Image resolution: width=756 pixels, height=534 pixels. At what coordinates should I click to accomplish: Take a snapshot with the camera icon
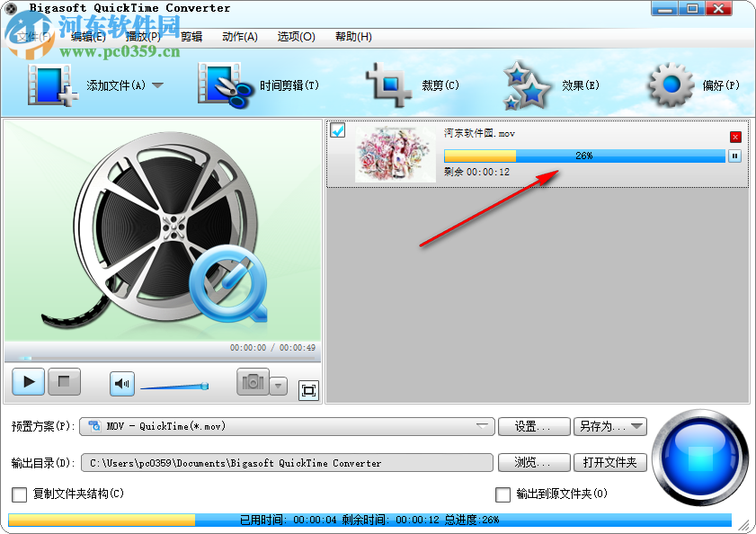(x=254, y=383)
